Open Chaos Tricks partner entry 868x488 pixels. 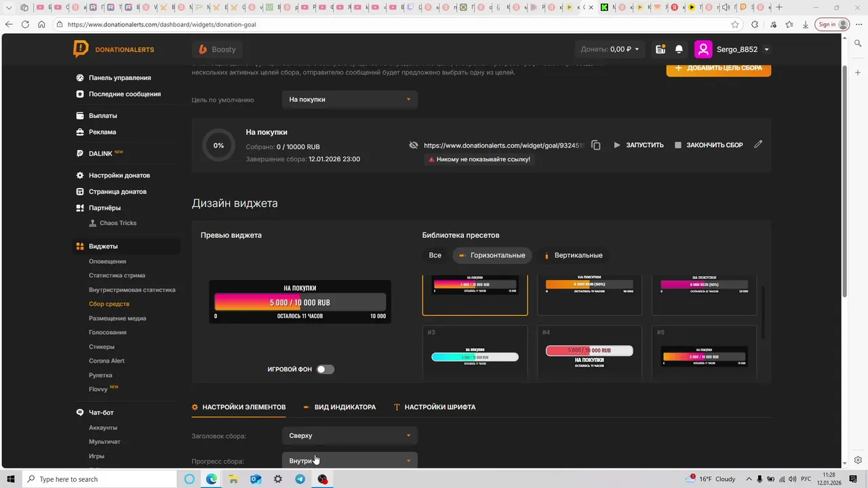(x=118, y=223)
